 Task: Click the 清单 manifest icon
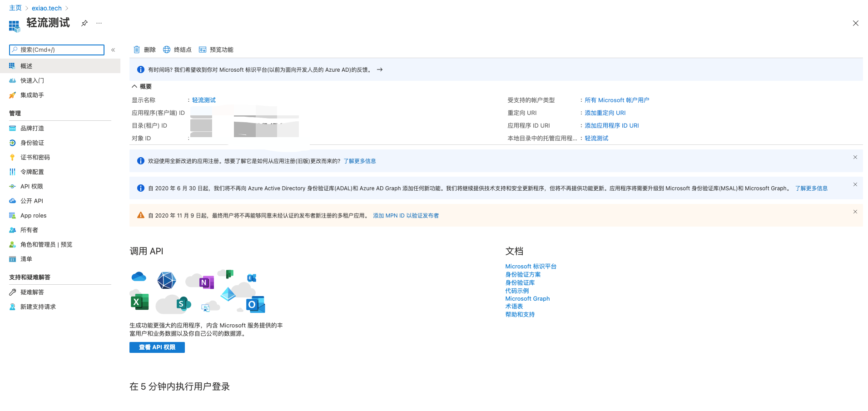(12, 259)
